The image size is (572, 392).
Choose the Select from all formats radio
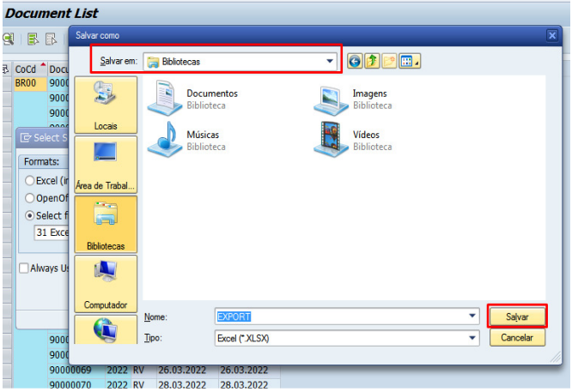pos(29,215)
